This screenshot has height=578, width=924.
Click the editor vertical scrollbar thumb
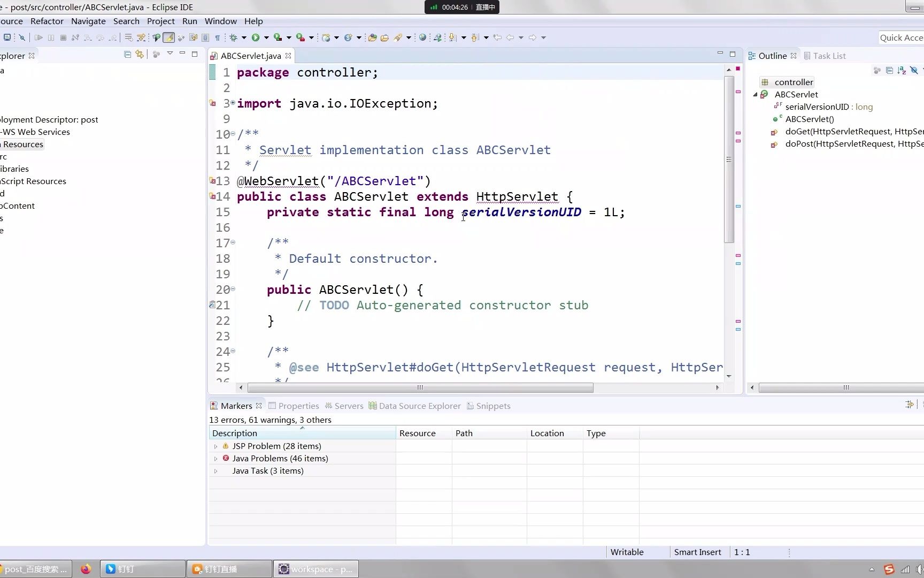[729, 159]
